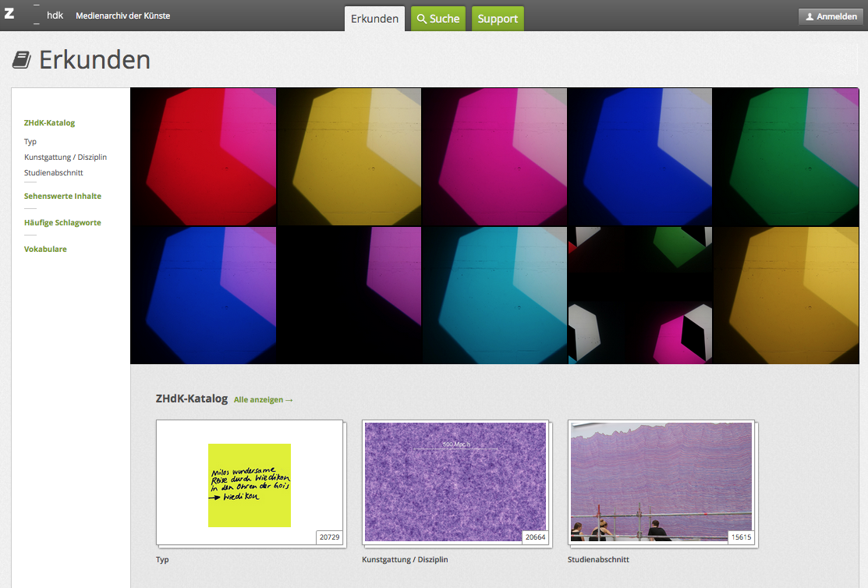
Task: Select the Erkunden tab
Action: [374, 19]
